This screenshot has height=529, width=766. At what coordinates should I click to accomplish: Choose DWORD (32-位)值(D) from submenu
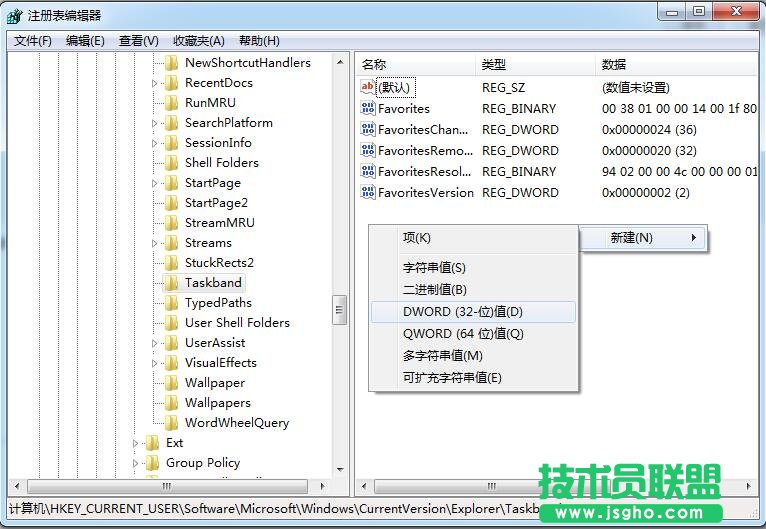[x=473, y=312]
